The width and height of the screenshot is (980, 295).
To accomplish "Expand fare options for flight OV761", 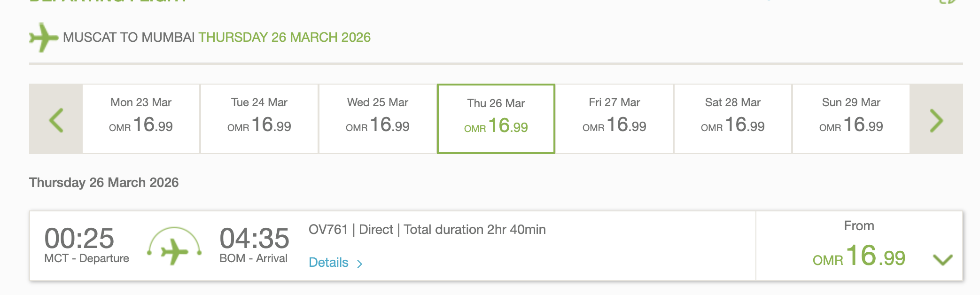I will [942, 259].
